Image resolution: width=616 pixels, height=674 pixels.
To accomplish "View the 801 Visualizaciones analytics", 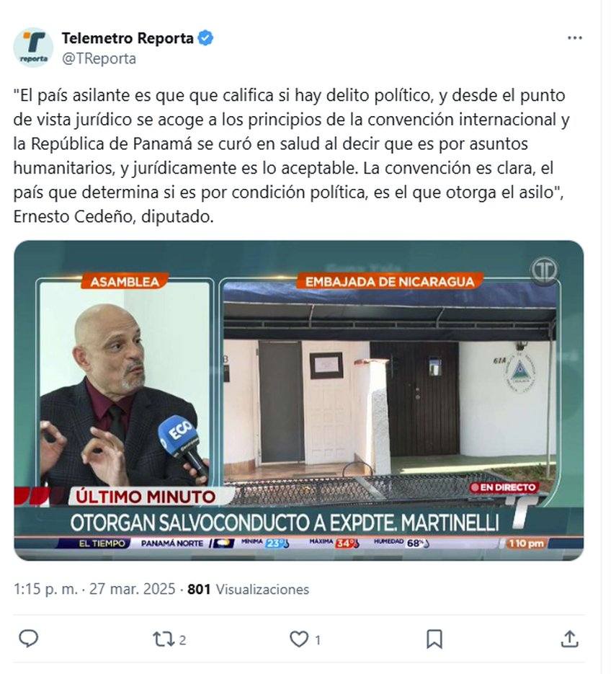I will point(249,589).
